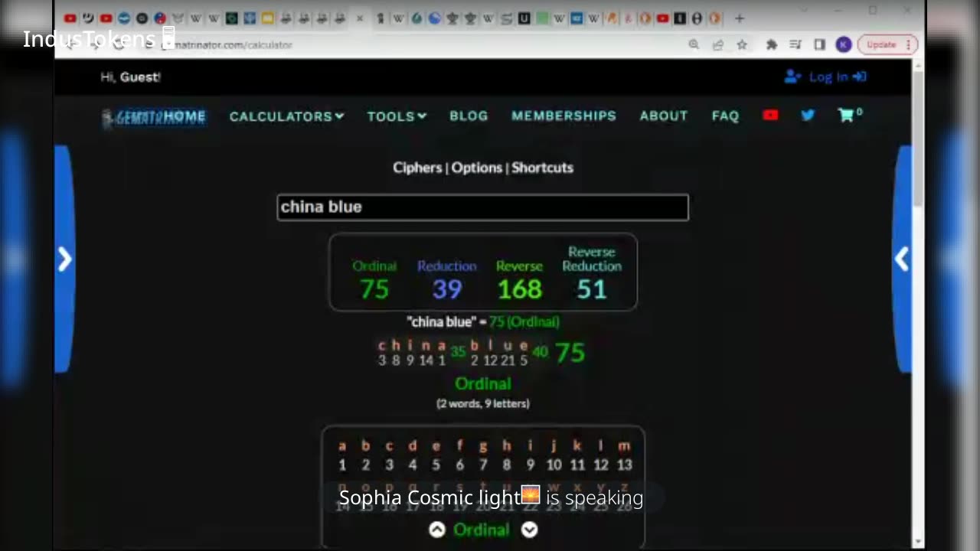Click the (2 words, 9 letters) text
Viewport: 980px width, 551px height.
point(482,403)
